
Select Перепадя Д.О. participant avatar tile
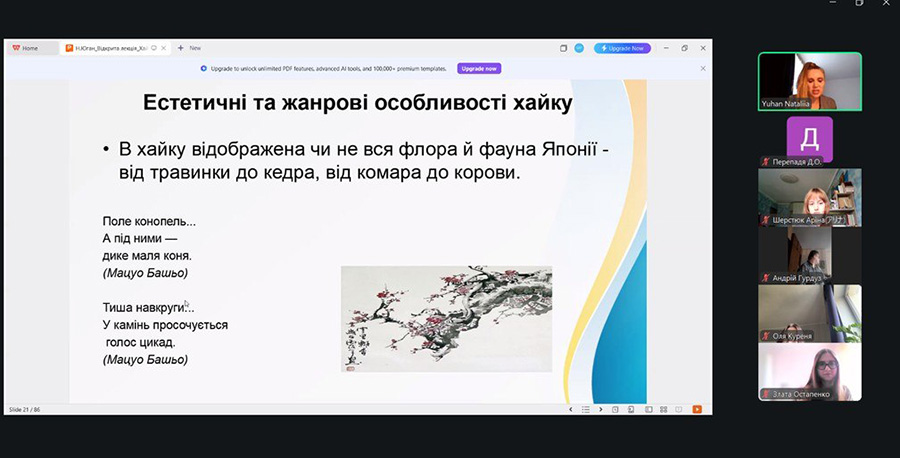point(810,139)
